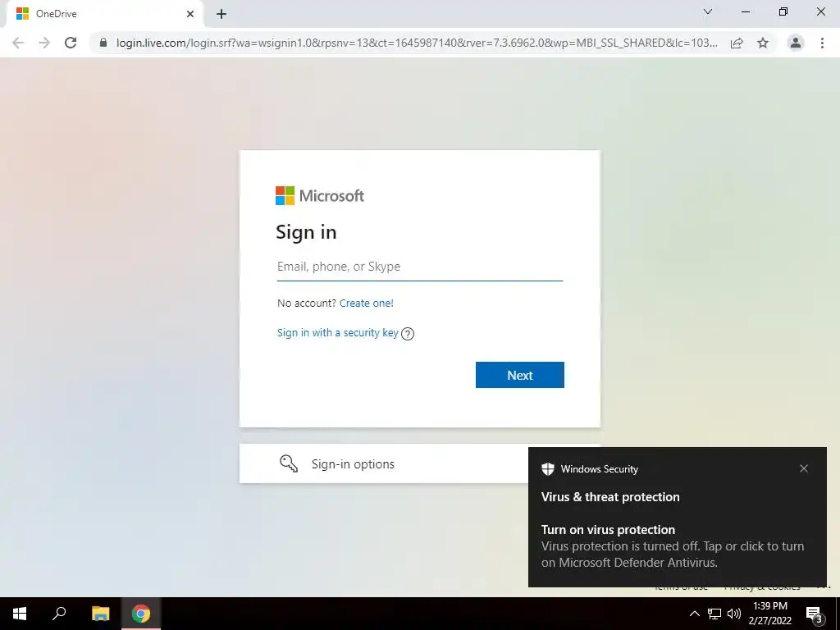This screenshot has width=840, height=630.
Task: Click the Microsoft logo
Action: click(320, 195)
